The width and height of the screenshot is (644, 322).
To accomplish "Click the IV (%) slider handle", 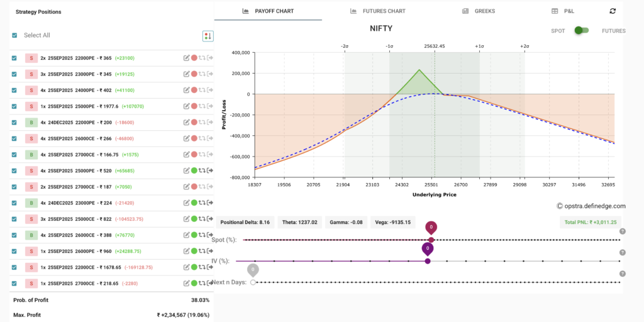I will click(x=428, y=261).
